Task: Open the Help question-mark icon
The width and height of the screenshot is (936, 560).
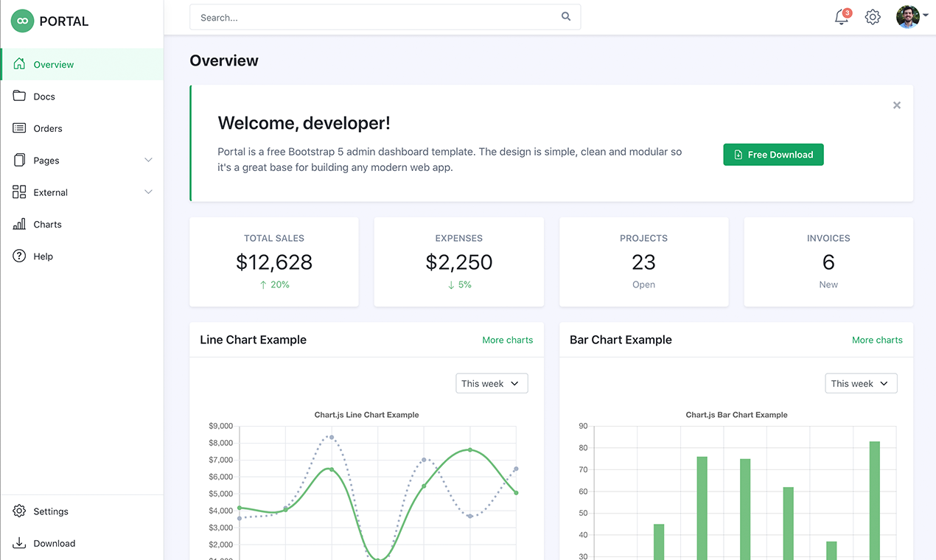Action: pos(18,256)
